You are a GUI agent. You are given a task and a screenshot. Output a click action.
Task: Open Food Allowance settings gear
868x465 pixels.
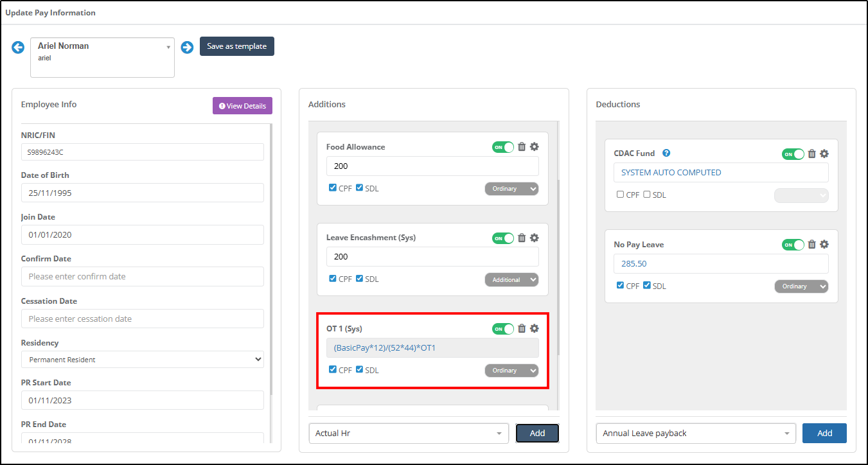tap(534, 146)
